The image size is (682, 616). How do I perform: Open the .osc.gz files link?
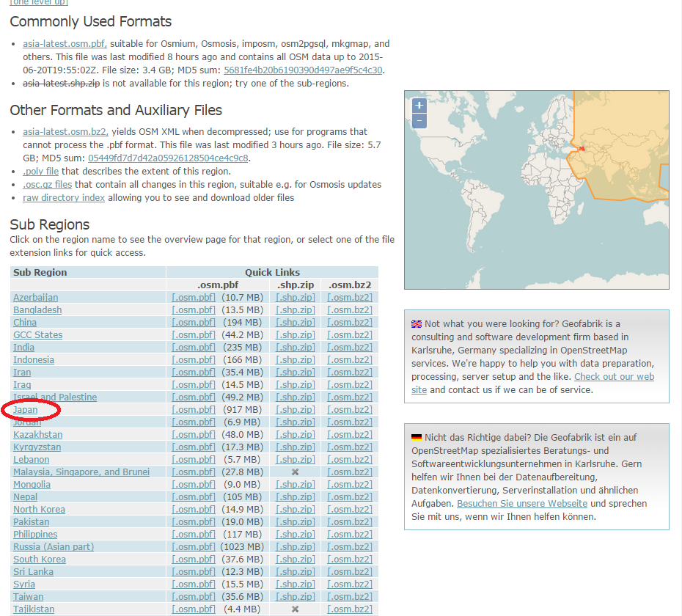pos(47,183)
